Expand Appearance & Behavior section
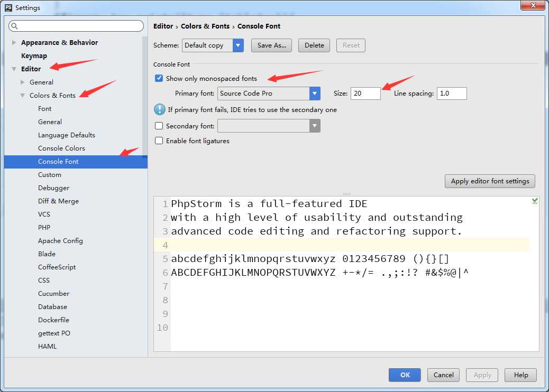Screen dimensions: 549x392 [14, 42]
